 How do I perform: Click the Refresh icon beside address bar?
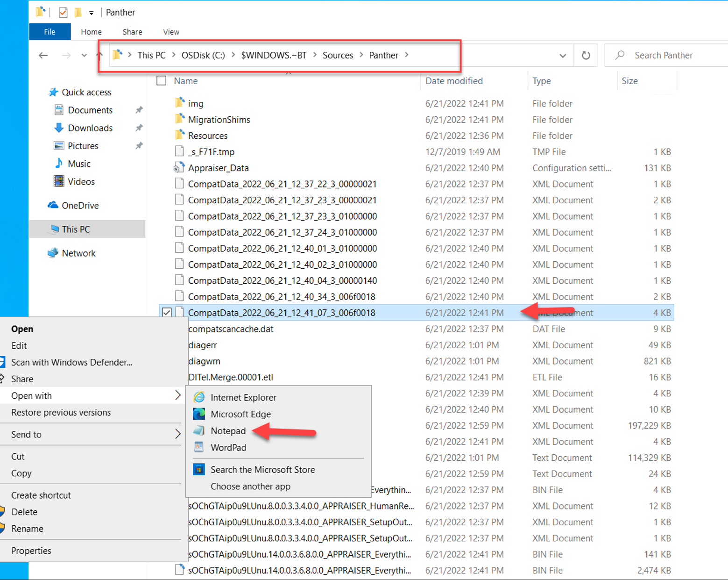coord(586,56)
